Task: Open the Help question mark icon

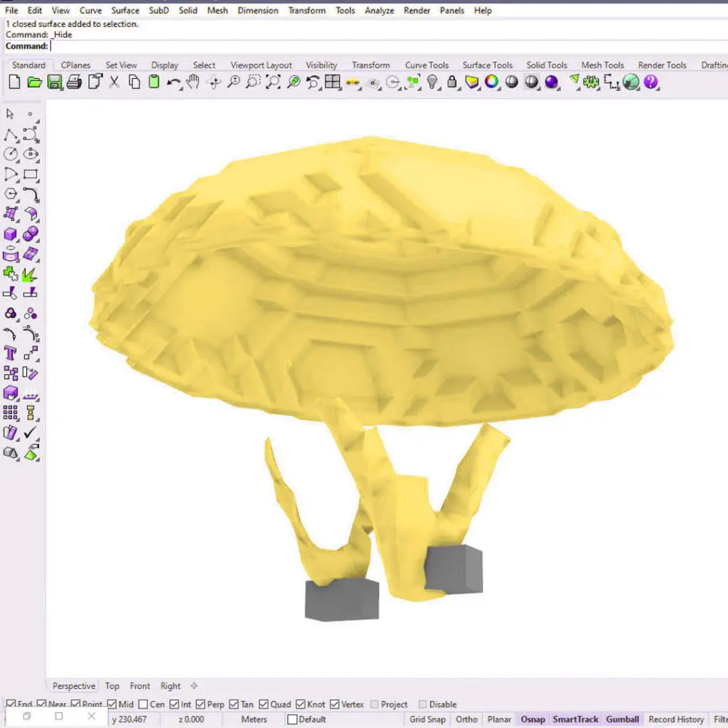Action: (651, 82)
